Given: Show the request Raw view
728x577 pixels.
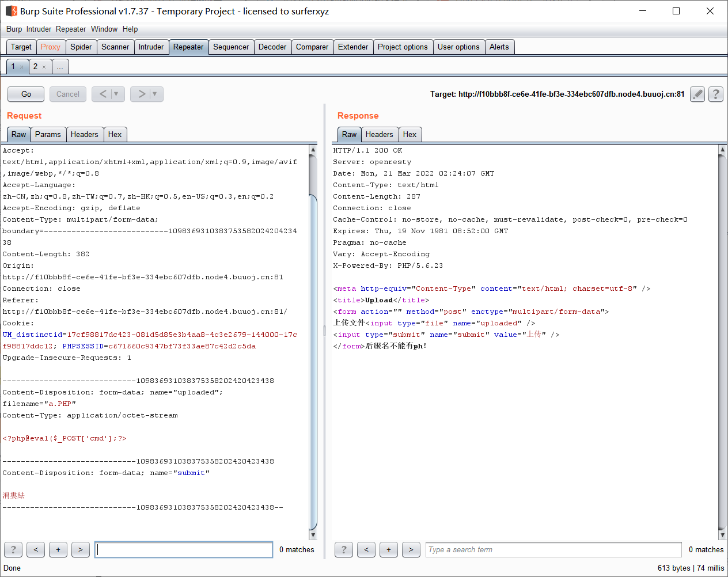Looking at the screenshot, I should [x=19, y=134].
